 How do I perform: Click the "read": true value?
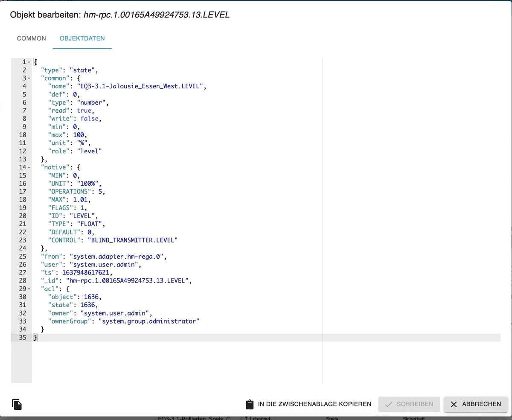tap(84, 111)
